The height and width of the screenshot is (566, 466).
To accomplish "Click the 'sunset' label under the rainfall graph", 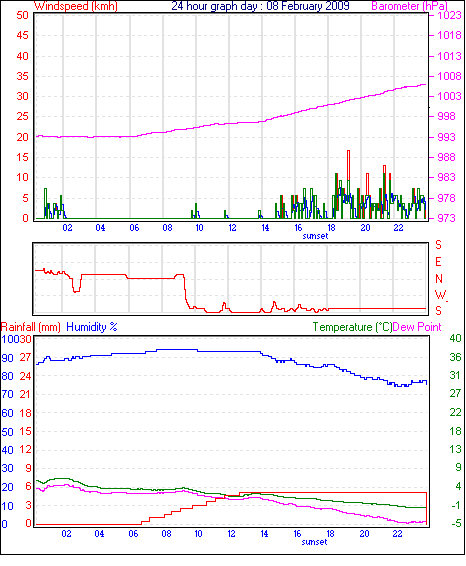I will coord(314,542).
